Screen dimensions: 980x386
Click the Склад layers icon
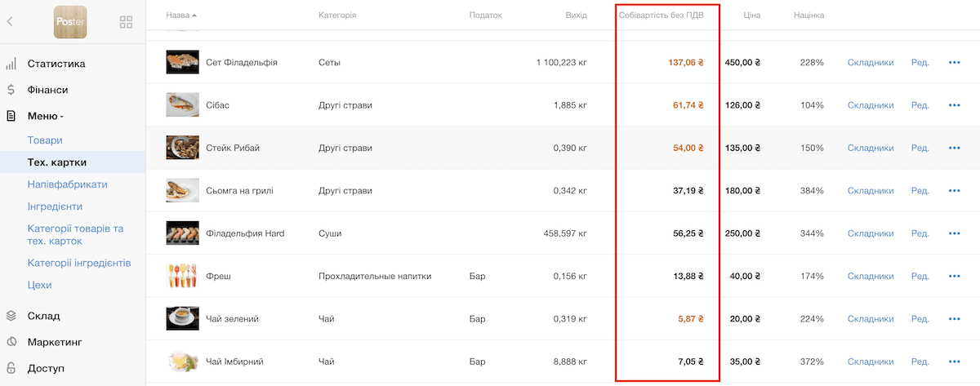click(x=11, y=316)
